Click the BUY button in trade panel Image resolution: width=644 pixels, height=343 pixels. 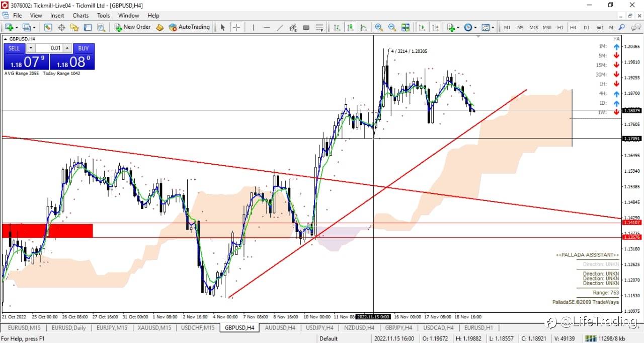click(x=84, y=48)
